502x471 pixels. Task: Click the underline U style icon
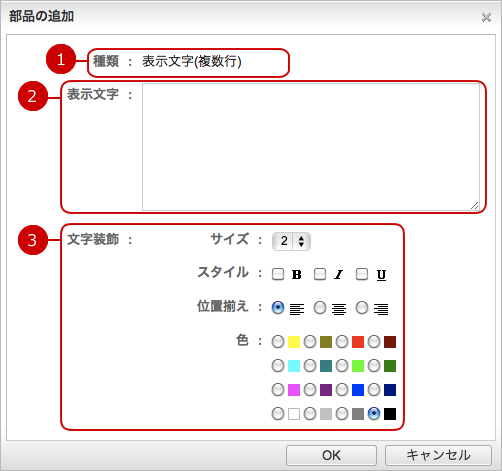381,275
